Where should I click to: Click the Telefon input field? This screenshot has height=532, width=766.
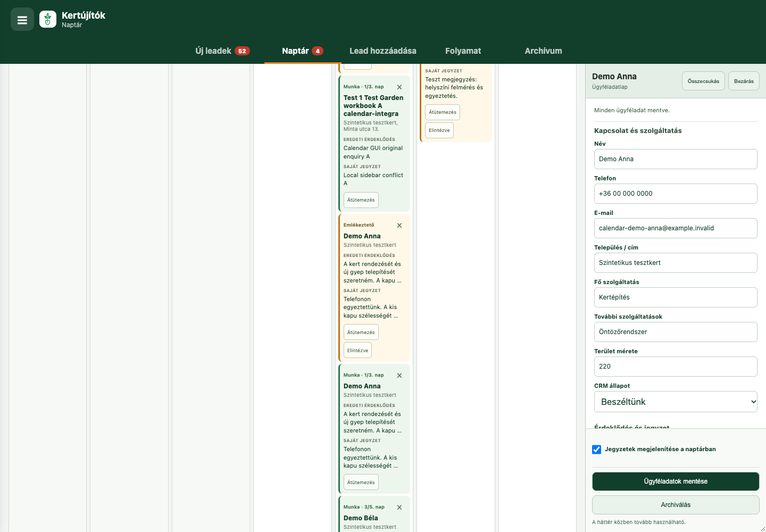(x=676, y=194)
